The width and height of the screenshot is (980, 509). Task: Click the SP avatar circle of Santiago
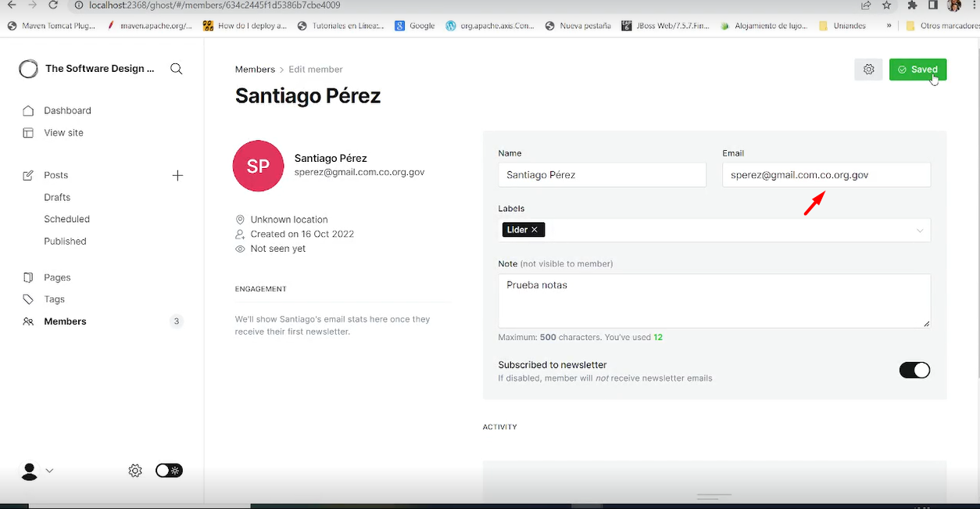pos(258,166)
